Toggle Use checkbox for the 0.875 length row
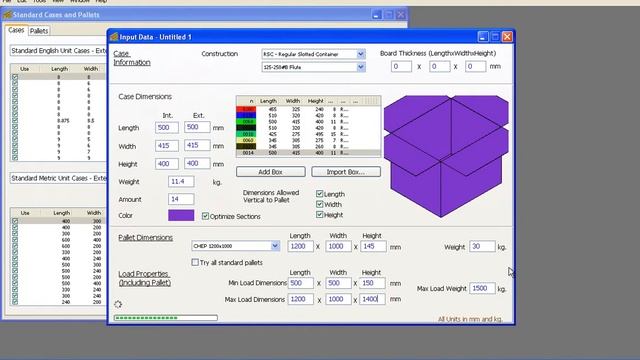The width and height of the screenshot is (640, 360). pyautogui.click(x=15, y=120)
